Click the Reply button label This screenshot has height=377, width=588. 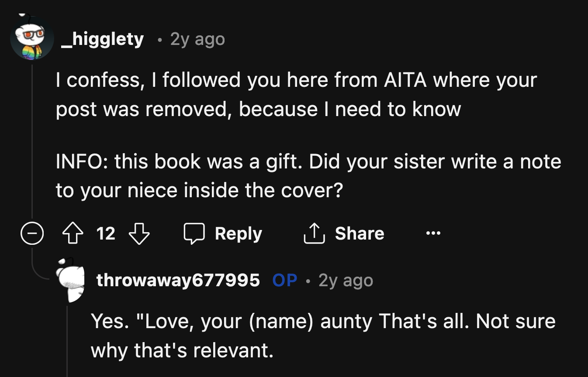point(238,233)
